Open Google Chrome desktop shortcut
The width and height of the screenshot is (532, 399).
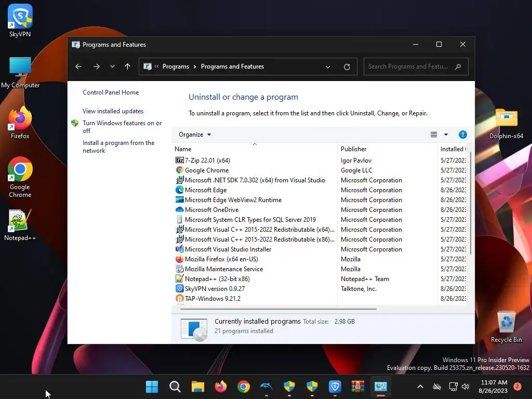click(20, 177)
